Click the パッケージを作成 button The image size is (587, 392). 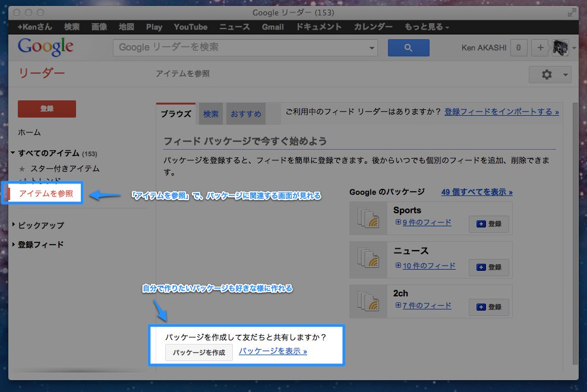tap(199, 352)
